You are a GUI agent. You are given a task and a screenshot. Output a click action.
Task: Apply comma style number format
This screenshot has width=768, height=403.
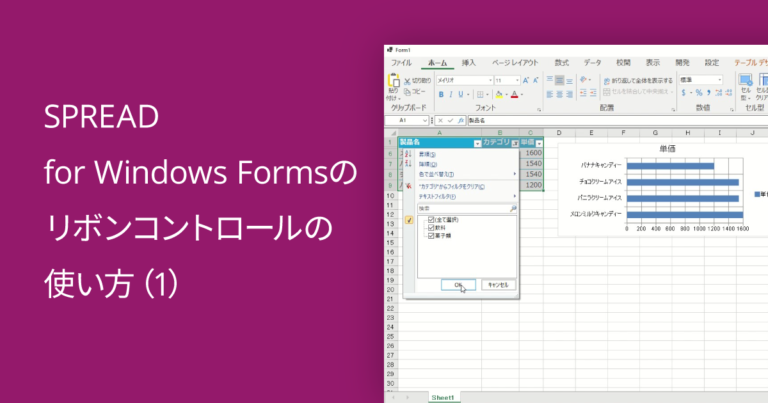click(x=709, y=93)
